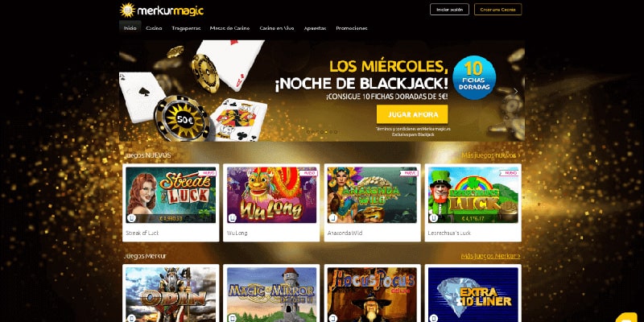Open the Tragaperras menu item
This screenshot has height=322, width=644.
click(186, 28)
